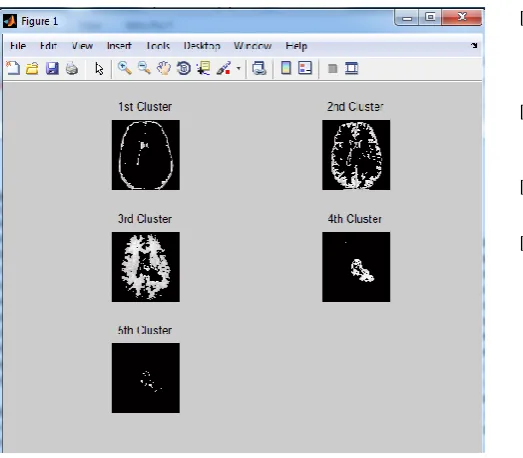Open the View menu
This screenshot has height=458, width=523.
click(x=82, y=46)
